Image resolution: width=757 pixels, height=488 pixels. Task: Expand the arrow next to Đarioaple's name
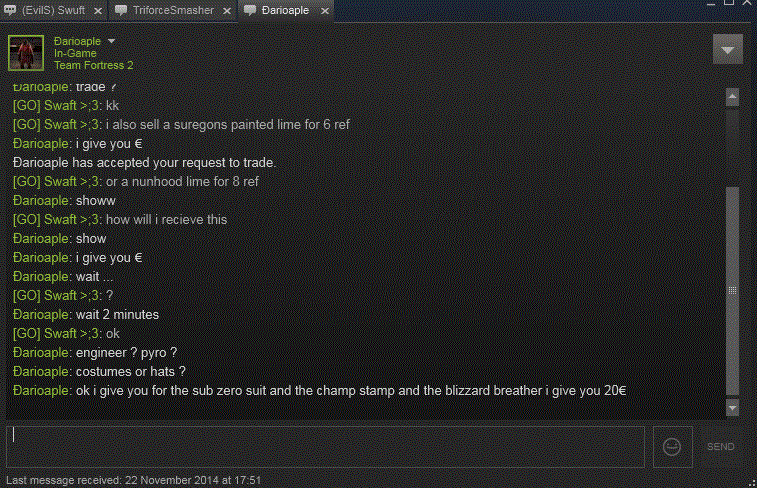(x=112, y=41)
